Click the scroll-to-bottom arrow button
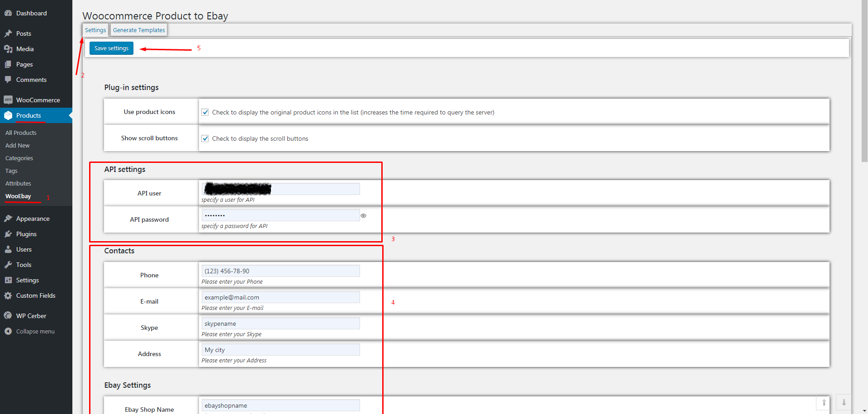This screenshot has width=868, height=414. (x=844, y=403)
